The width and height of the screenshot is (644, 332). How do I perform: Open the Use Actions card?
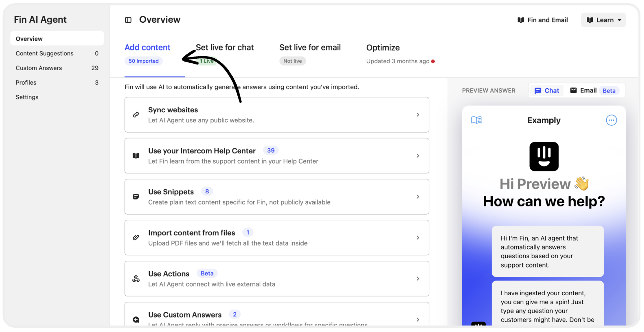click(277, 279)
